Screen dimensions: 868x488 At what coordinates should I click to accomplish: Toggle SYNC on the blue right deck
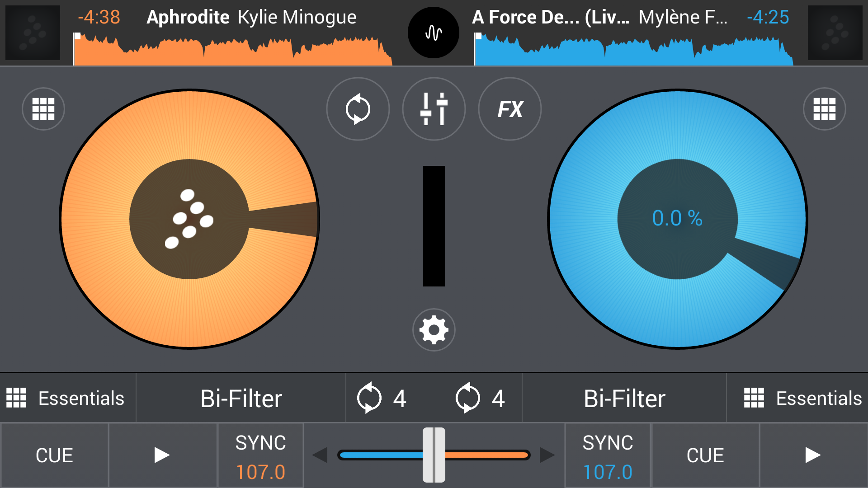click(608, 455)
